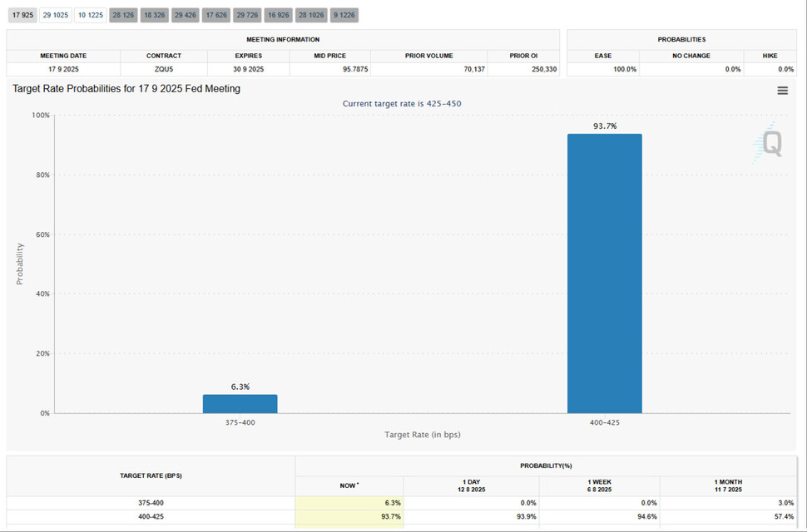Image resolution: width=807 pixels, height=532 pixels.
Task: Switch to the 17 626 meeting tab
Action: [x=216, y=15]
